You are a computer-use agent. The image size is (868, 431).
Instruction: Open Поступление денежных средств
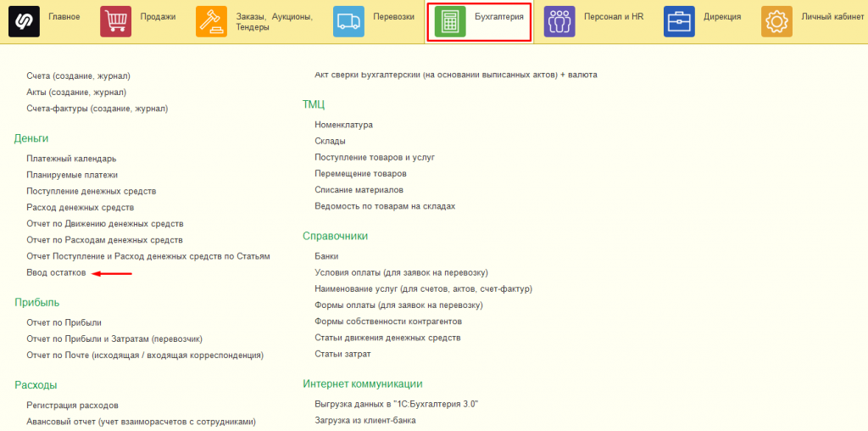pos(92,191)
